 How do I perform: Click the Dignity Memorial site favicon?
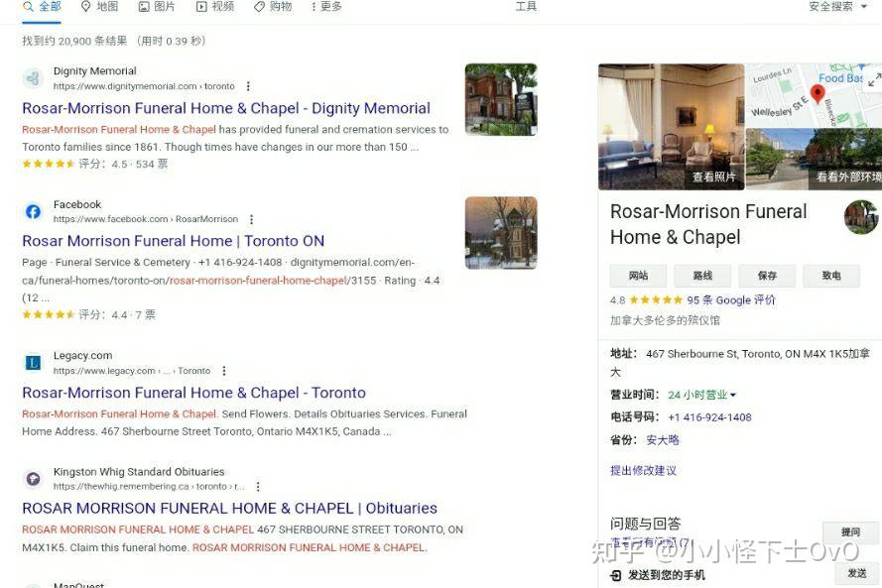tap(33, 78)
